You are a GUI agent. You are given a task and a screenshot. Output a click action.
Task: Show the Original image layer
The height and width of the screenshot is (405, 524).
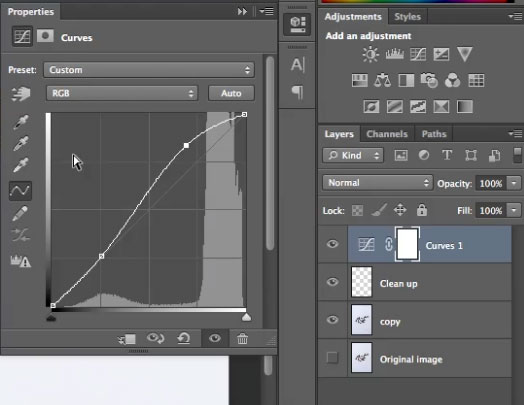(332, 358)
